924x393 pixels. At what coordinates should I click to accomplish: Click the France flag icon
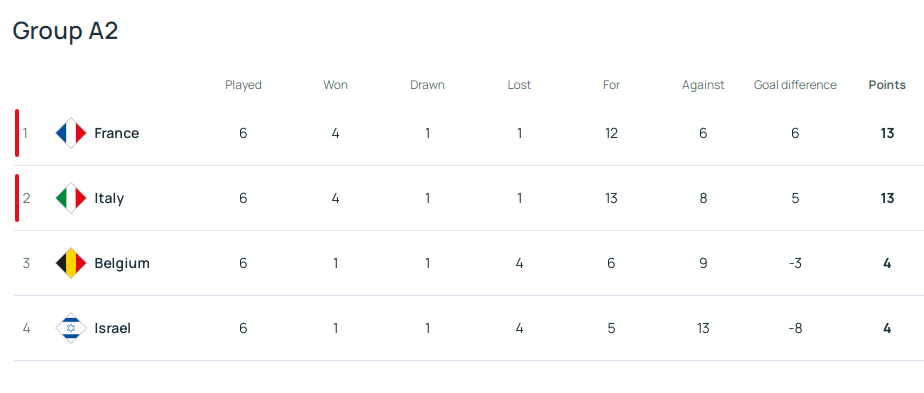[x=71, y=133]
